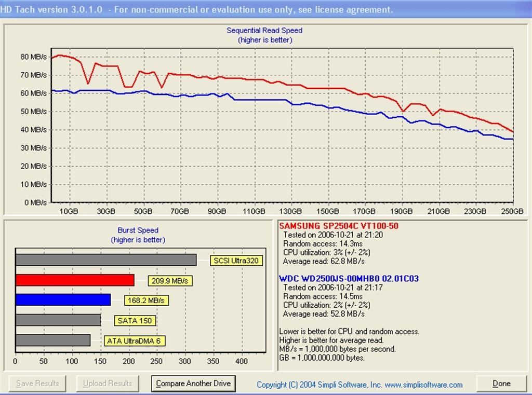Click Average read: 62.8 MB/s
The width and height of the screenshot is (532, 395).
(324, 262)
